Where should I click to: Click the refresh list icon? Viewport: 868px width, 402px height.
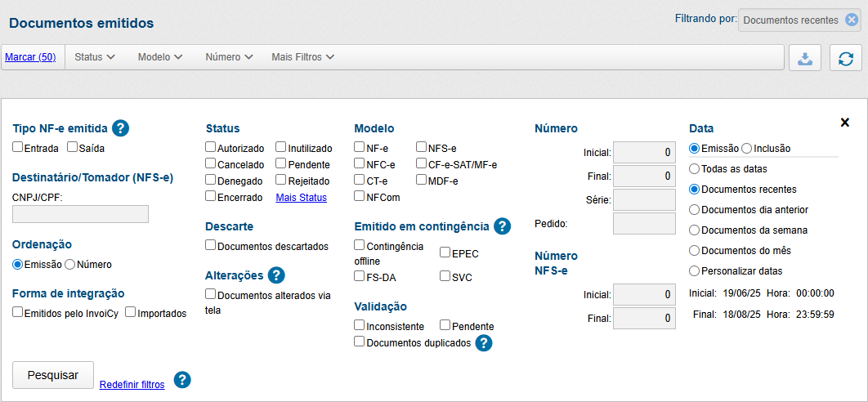846,58
